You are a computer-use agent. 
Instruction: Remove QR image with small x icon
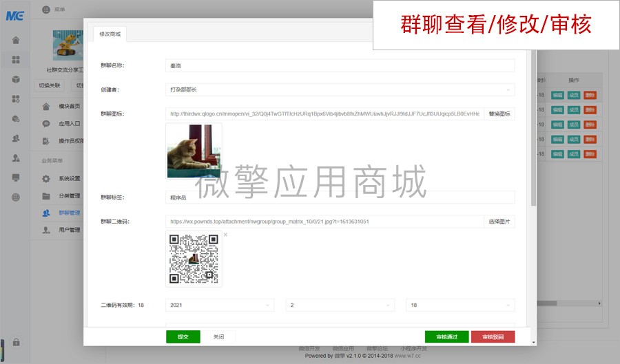pos(225,235)
